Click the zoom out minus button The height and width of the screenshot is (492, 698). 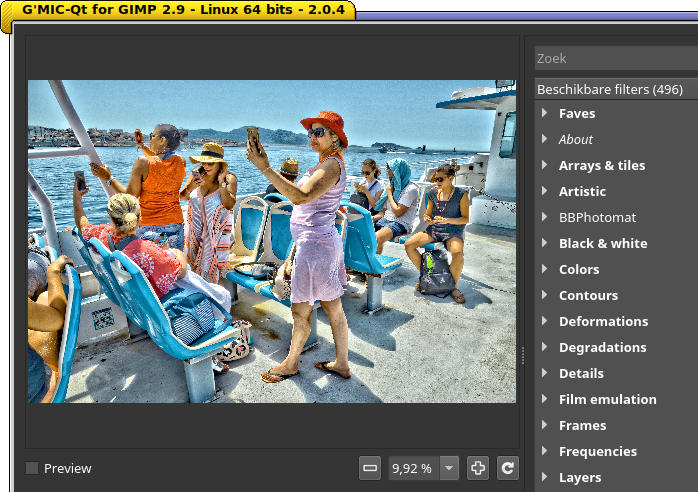tap(370, 468)
